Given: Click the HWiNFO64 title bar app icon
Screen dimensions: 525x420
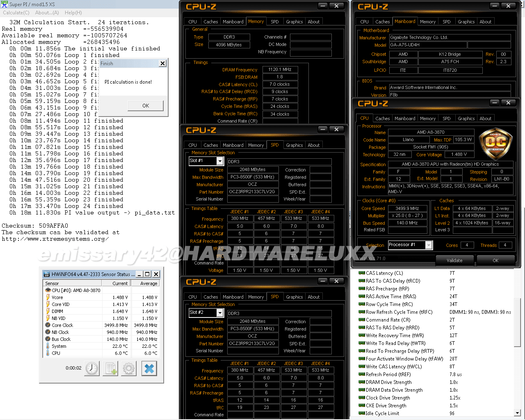Looking at the screenshot, I should click(47, 274).
